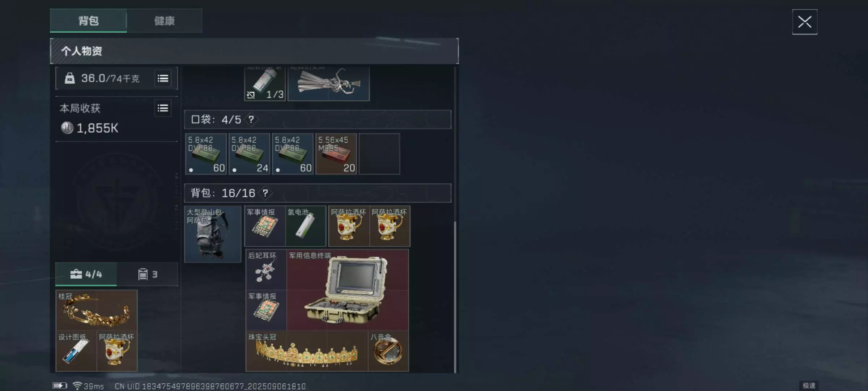
Task: Select the 5.56x45 M995 ammo stack
Action: tap(336, 154)
